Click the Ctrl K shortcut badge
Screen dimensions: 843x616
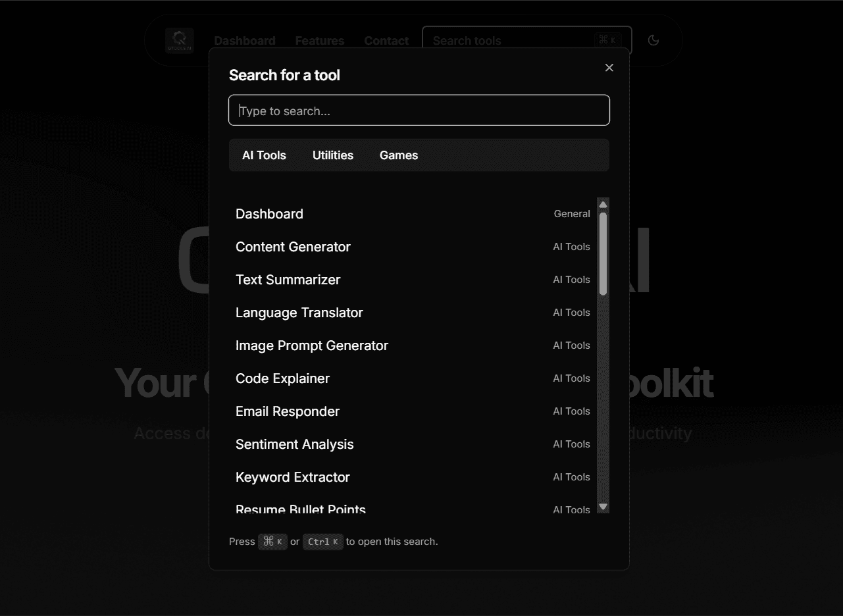tap(322, 542)
